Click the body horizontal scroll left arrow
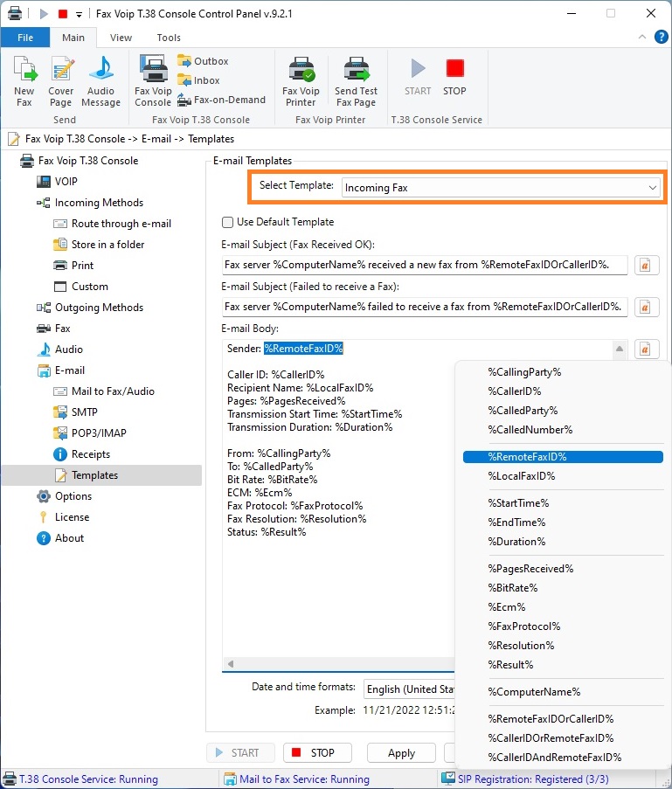This screenshot has width=672, height=789. click(x=231, y=664)
